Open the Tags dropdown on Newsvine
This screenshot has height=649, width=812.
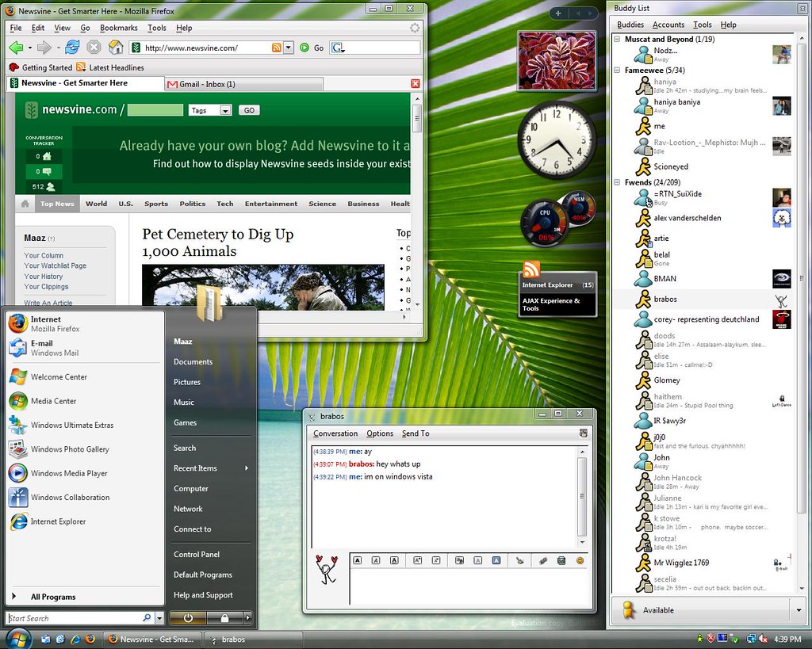coord(224,109)
